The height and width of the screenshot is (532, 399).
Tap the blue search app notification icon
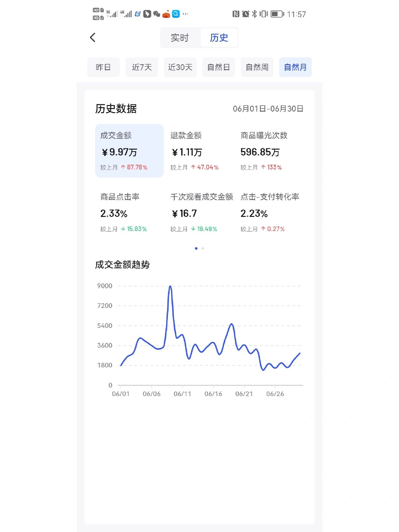point(176,14)
